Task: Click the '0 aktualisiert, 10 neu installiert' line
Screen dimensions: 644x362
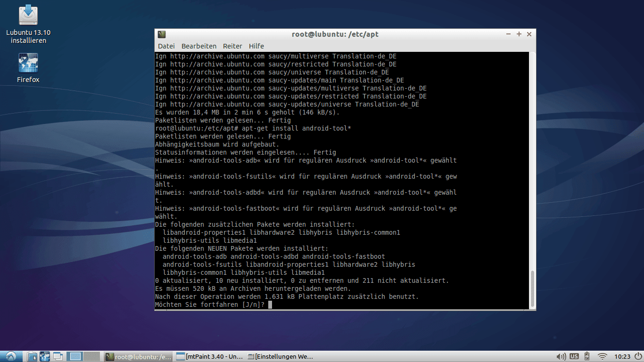Action: (x=302, y=280)
